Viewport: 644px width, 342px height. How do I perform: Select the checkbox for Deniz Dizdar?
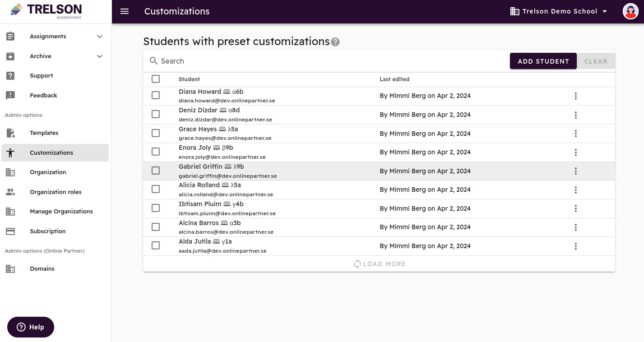click(x=156, y=115)
